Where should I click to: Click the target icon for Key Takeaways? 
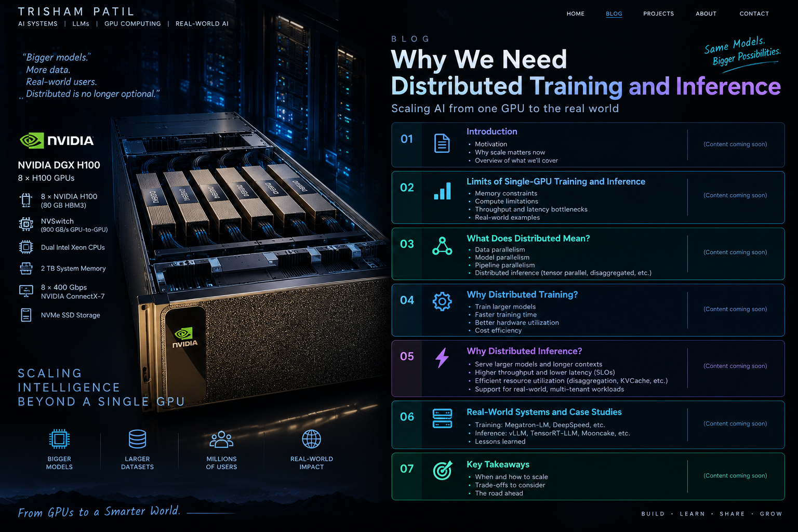(443, 470)
